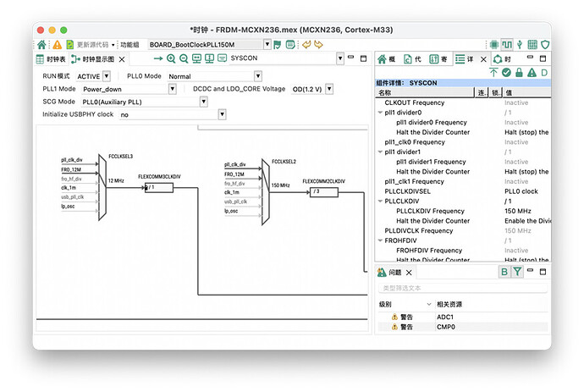Undo with the left curved arrow
Screen dimensions: 584x392
pyautogui.click(x=306, y=45)
